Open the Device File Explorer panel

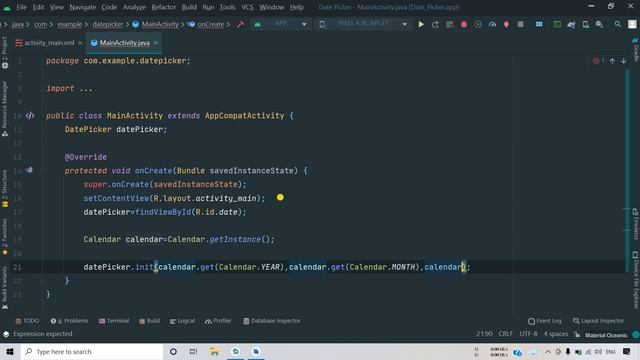636,280
